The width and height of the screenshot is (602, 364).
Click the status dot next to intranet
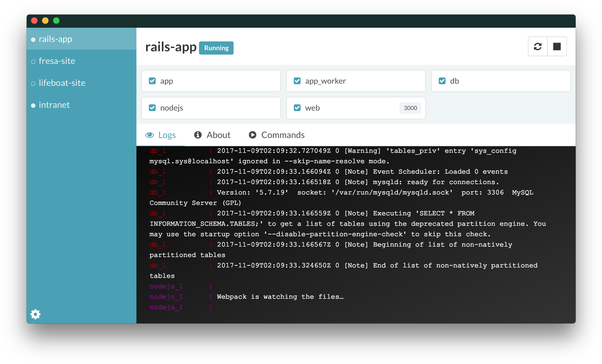(x=33, y=105)
